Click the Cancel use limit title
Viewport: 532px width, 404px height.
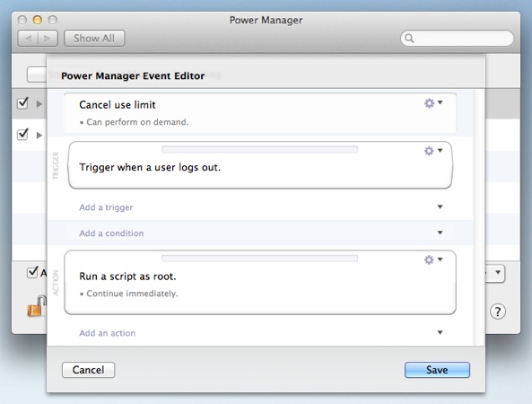[118, 105]
